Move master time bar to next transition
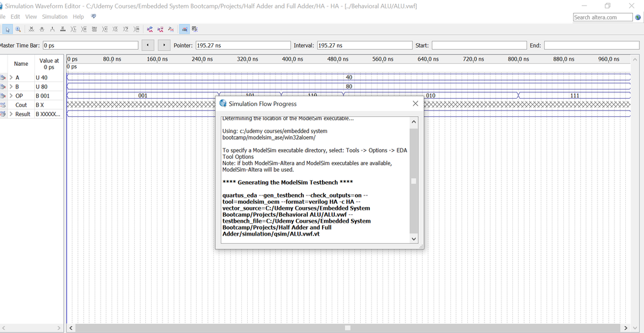This screenshot has width=644, height=333. (165, 45)
